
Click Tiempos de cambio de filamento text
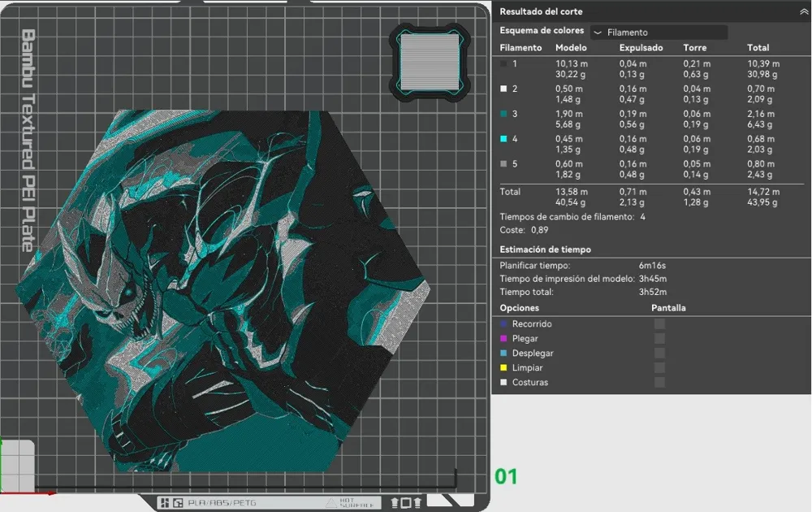tap(567, 217)
